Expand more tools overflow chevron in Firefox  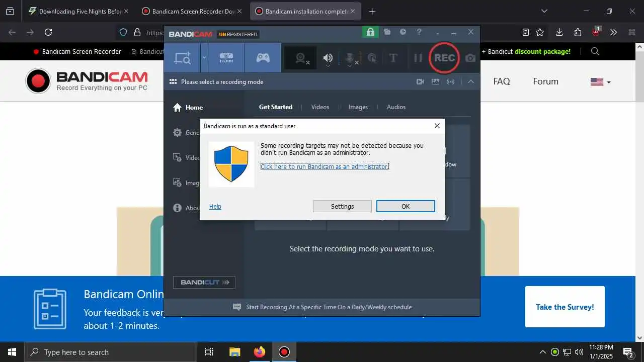click(x=613, y=32)
